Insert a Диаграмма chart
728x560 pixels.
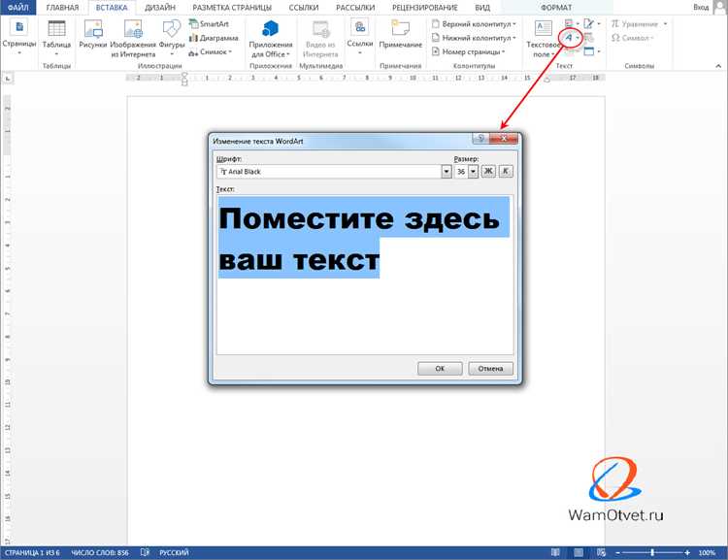(x=214, y=38)
